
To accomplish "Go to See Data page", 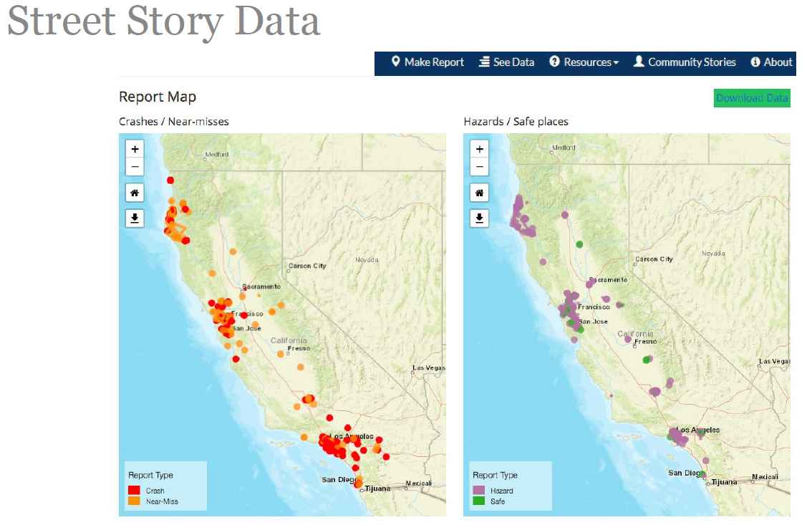I will tap(507, 62).
